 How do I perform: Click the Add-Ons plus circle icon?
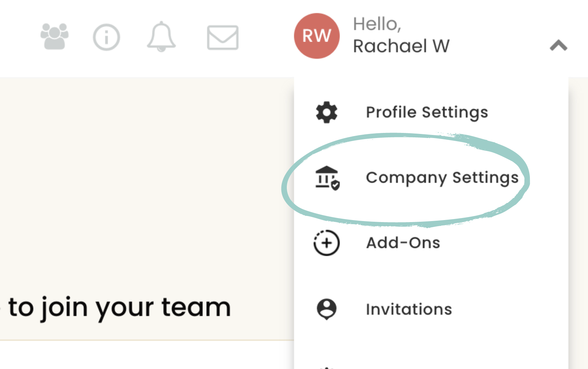[x=326, y=243]
